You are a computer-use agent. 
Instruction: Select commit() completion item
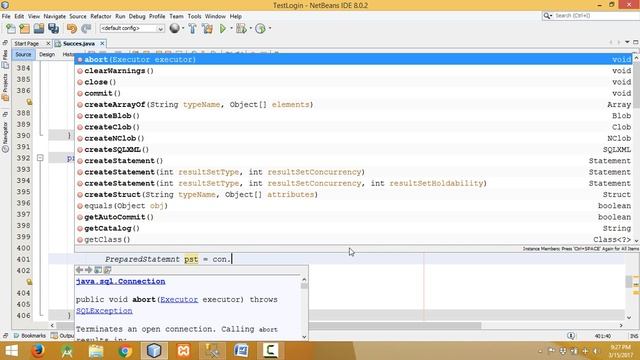pos(353,93)
